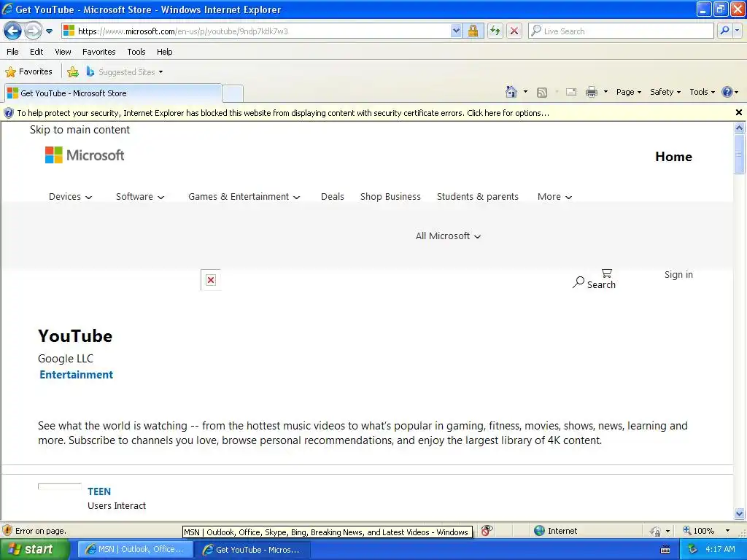Open the Tools command bar menu
The height and width of the screenshot is (560, 747).
tap(703, 92)
